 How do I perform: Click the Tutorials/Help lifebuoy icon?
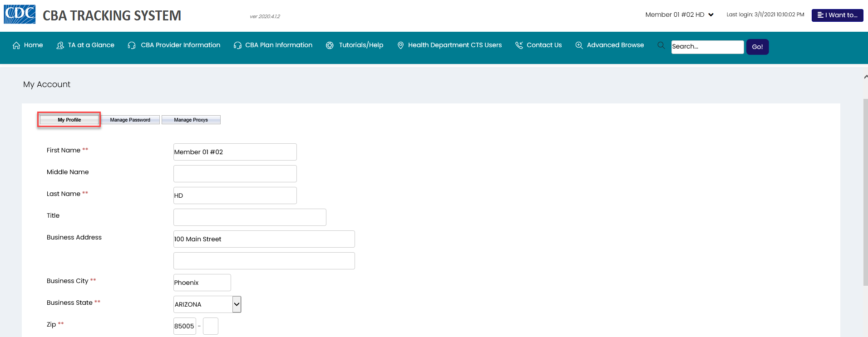(330, 45)
